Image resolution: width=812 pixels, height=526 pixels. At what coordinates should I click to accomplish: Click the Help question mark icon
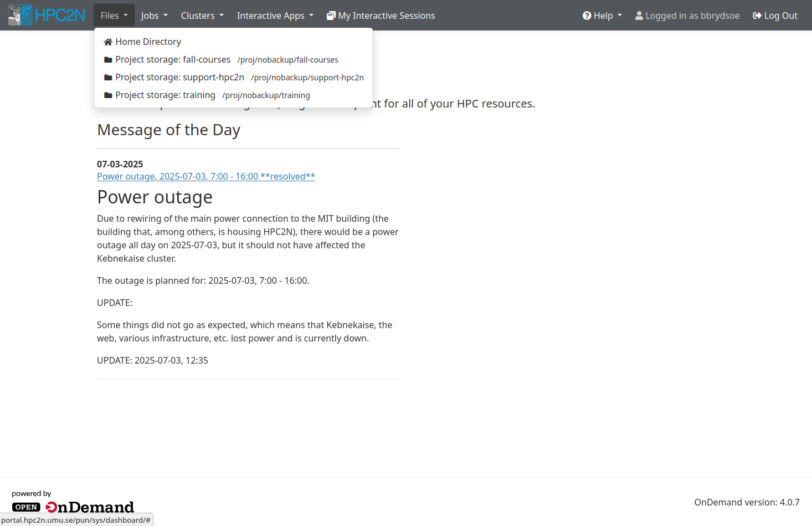click(x=587, y=16)
